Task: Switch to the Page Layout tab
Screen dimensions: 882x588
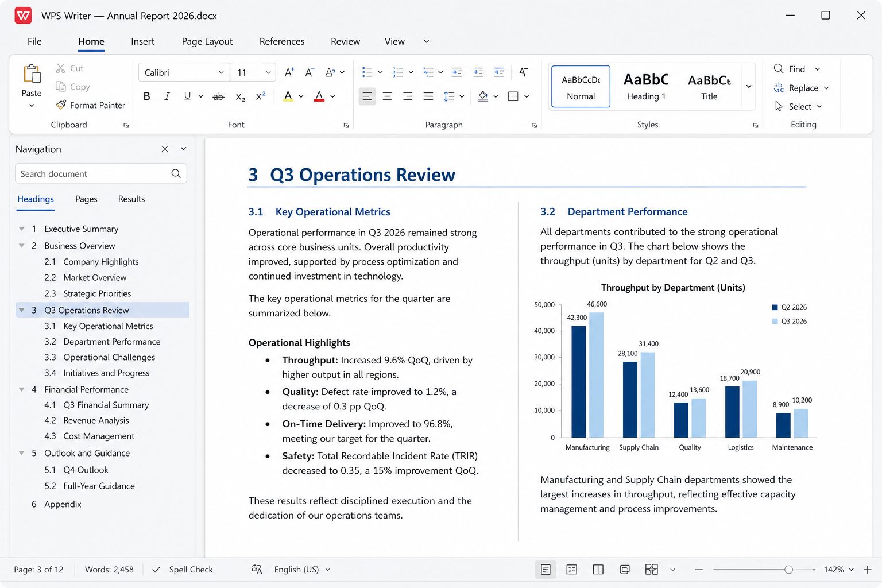Action: coord(207,41)
